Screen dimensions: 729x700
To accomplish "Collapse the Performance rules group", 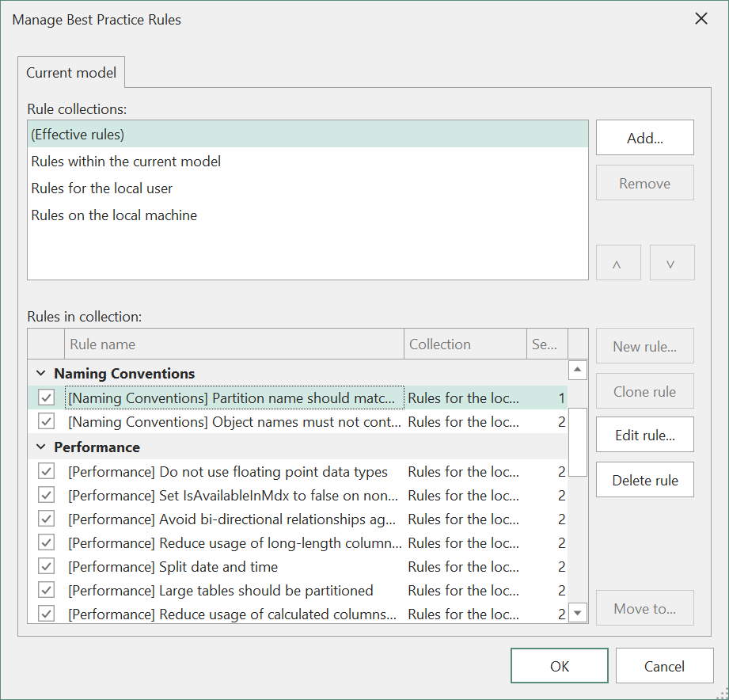I will click(x=40, y=447).
